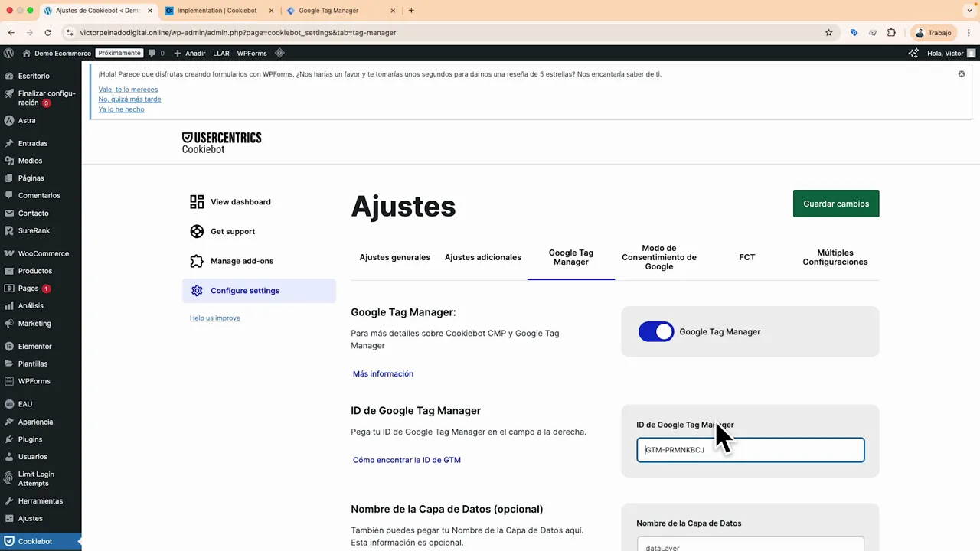Click the comments bubble in admin bar

click(152, 53)
